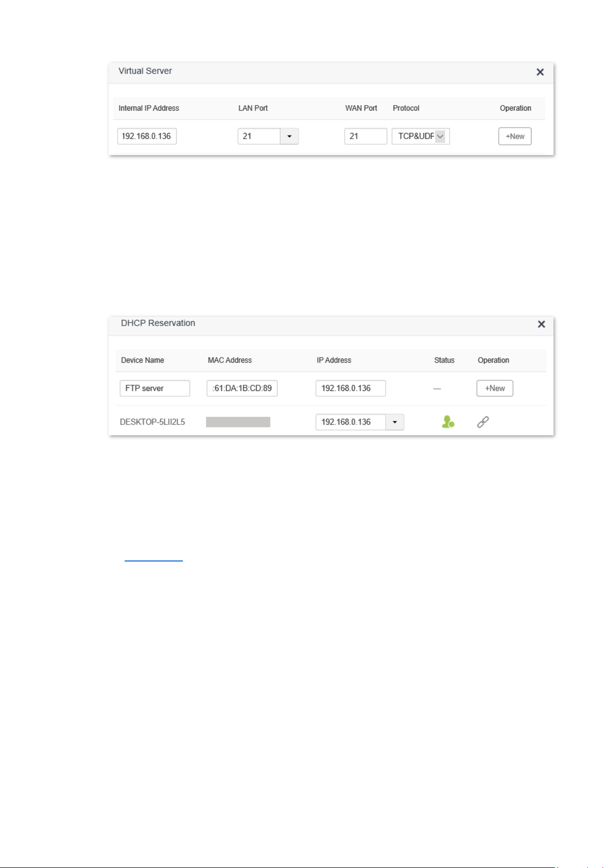Click the Device Name field FTP server

(x=155, y=388)
